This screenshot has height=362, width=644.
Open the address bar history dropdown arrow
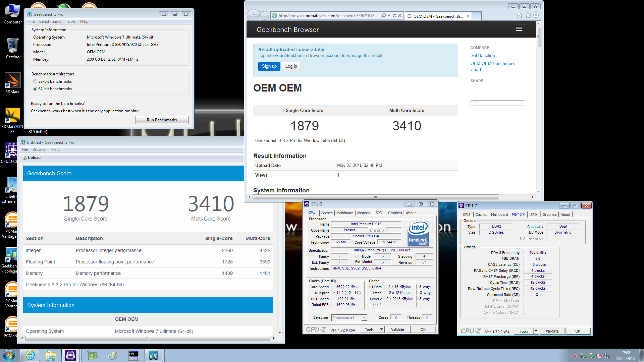click(389, 15)
